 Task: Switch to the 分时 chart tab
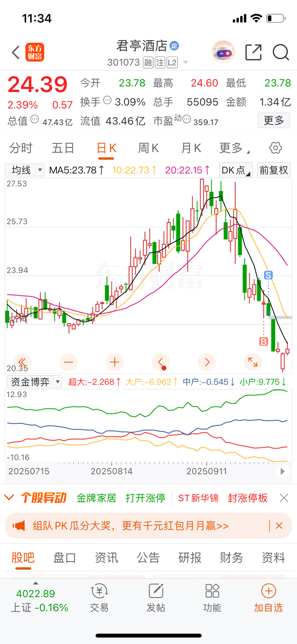click(21, 148)
